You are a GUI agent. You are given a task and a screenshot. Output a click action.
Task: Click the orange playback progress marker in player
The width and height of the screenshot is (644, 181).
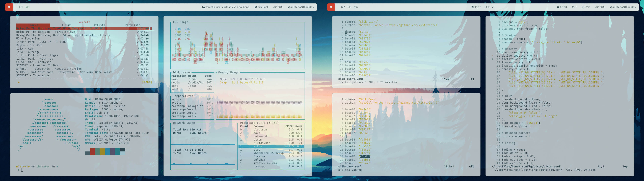(19, 82)
